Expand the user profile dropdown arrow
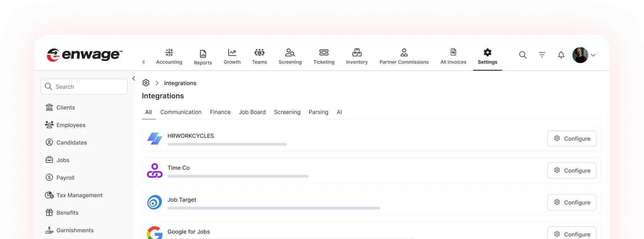The height and width of the screenshot is (239, 644). [x=593, y=55]
